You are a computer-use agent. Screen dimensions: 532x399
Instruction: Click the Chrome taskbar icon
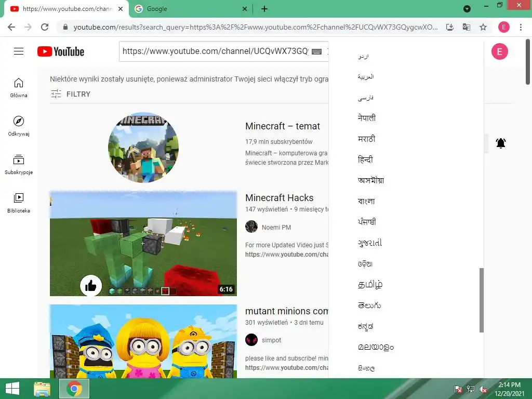coord(74,389)
